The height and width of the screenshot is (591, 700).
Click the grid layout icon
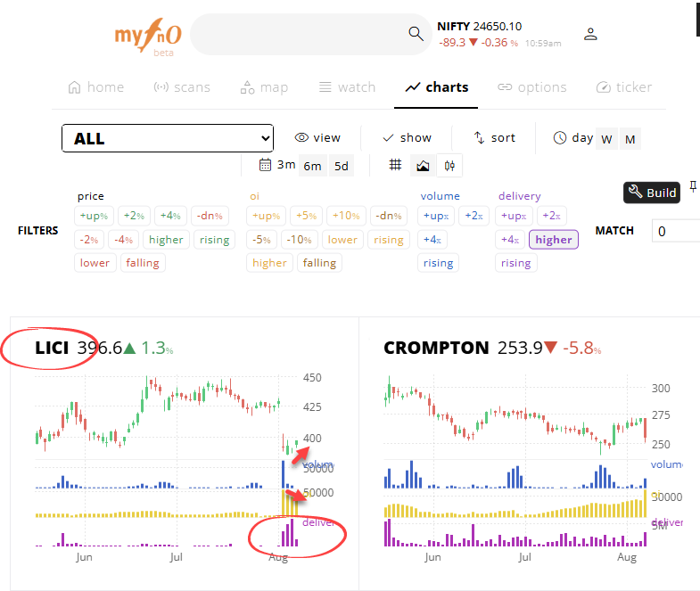(x=395, y=165)
